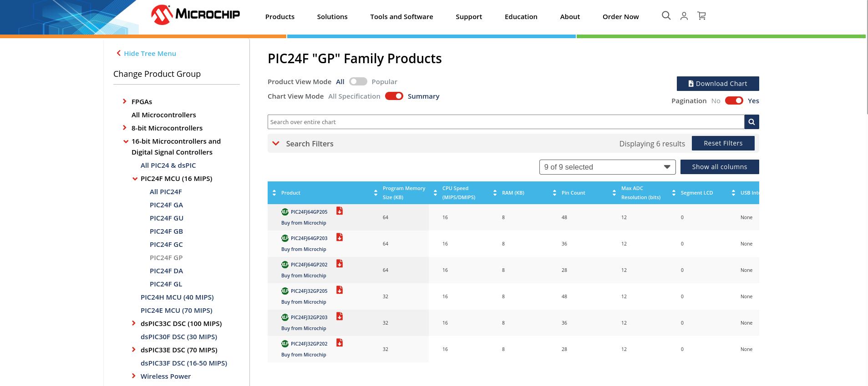
Task: Open the Order Now menu
Action: point(621,16)
